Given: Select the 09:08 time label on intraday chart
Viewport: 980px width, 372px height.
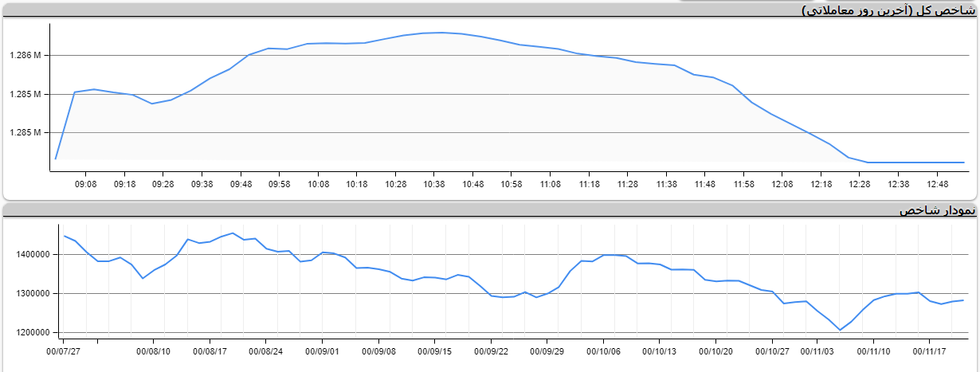Looking at the screenshot, I should tap(85, 184).
